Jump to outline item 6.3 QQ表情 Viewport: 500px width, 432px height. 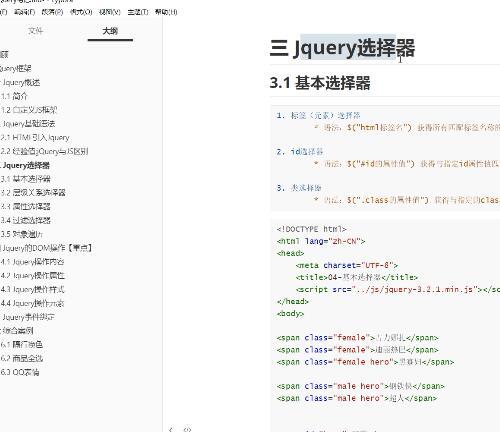pos(20,372)
